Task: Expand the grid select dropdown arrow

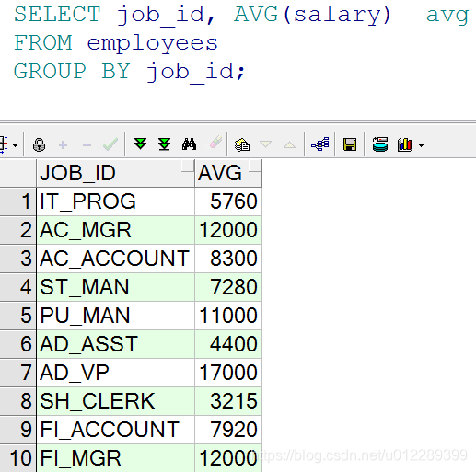Action: point(16,144)
